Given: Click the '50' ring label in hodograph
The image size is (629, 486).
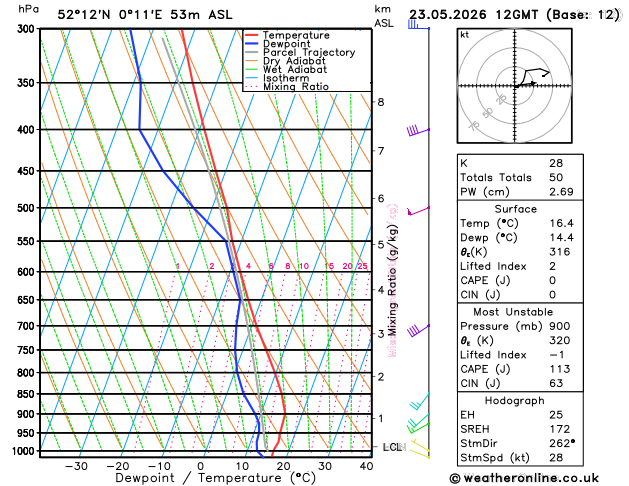Looking at the screenshot, I should (487, 113).
